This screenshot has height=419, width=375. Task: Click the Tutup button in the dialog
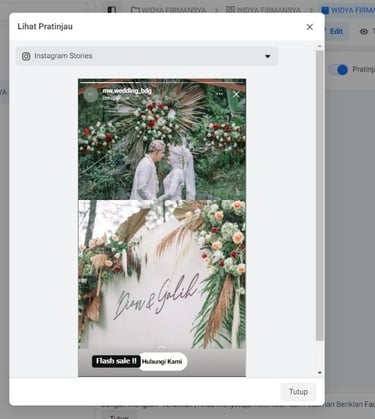[x=298, y=392]
